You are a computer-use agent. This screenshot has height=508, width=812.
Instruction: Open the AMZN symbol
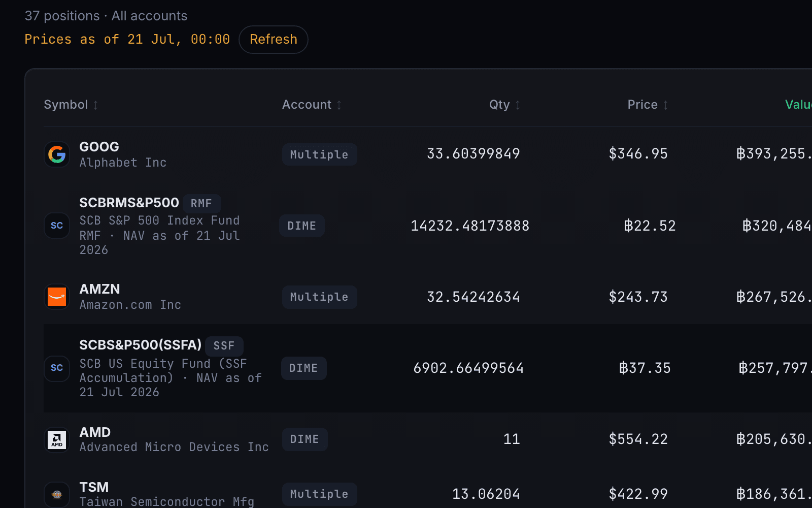(x=99, y=289)
